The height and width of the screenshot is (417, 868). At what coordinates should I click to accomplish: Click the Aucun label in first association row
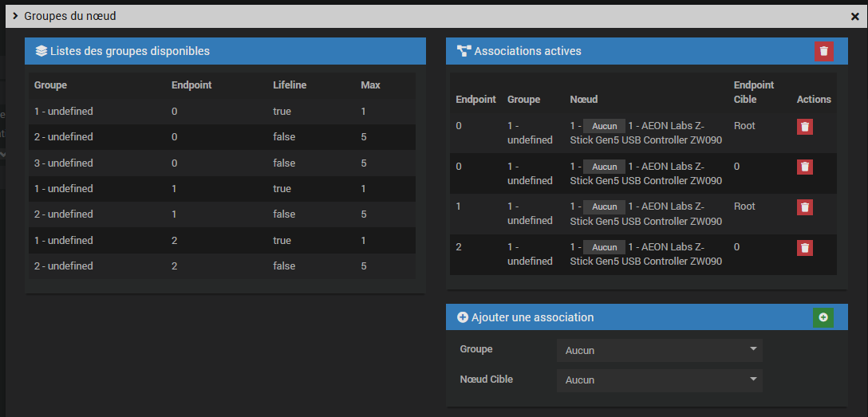604,127
